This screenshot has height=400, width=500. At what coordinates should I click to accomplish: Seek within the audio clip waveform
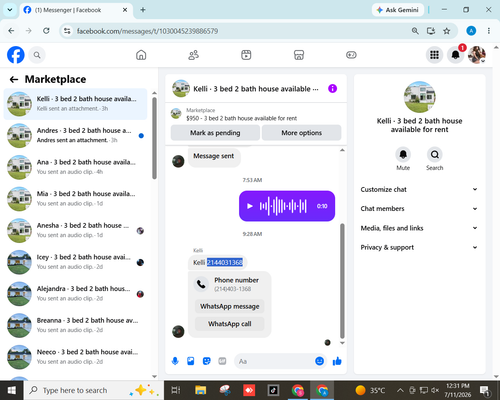point(283,206)
